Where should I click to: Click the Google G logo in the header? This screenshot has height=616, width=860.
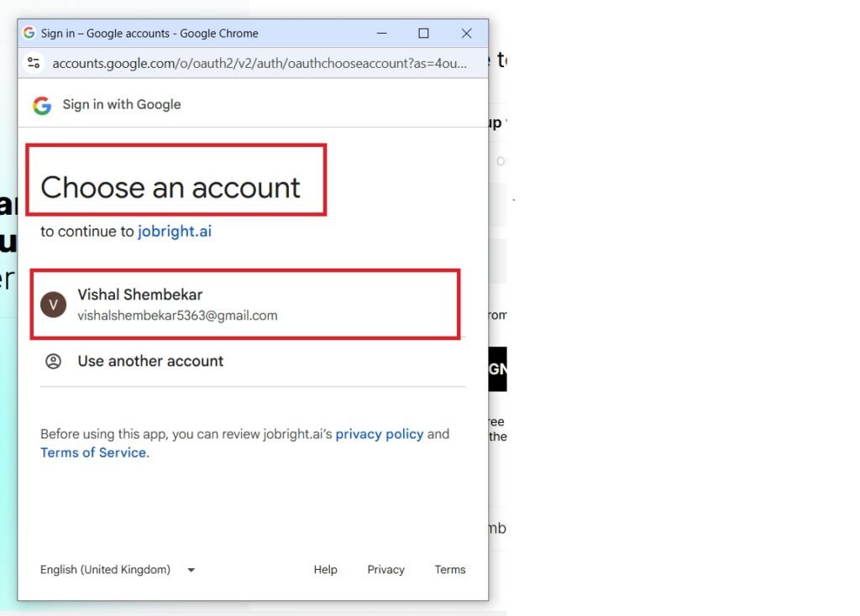42,105
